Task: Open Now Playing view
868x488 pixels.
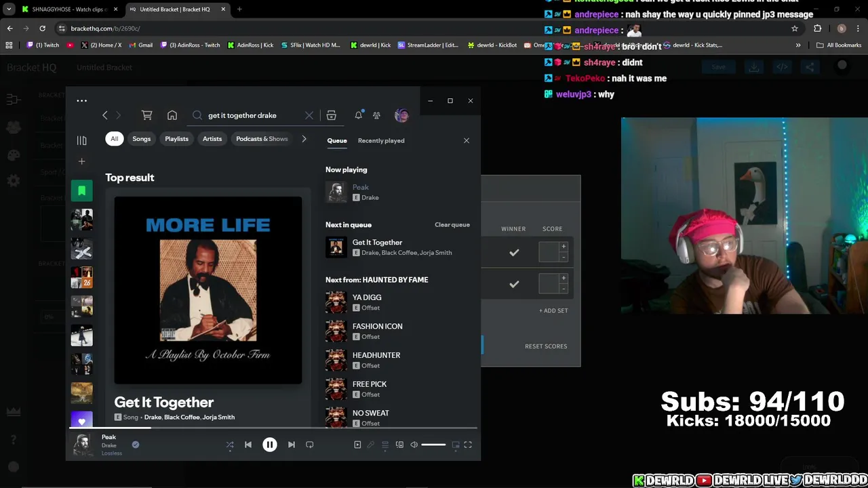Action: click(x=357, y=445)
